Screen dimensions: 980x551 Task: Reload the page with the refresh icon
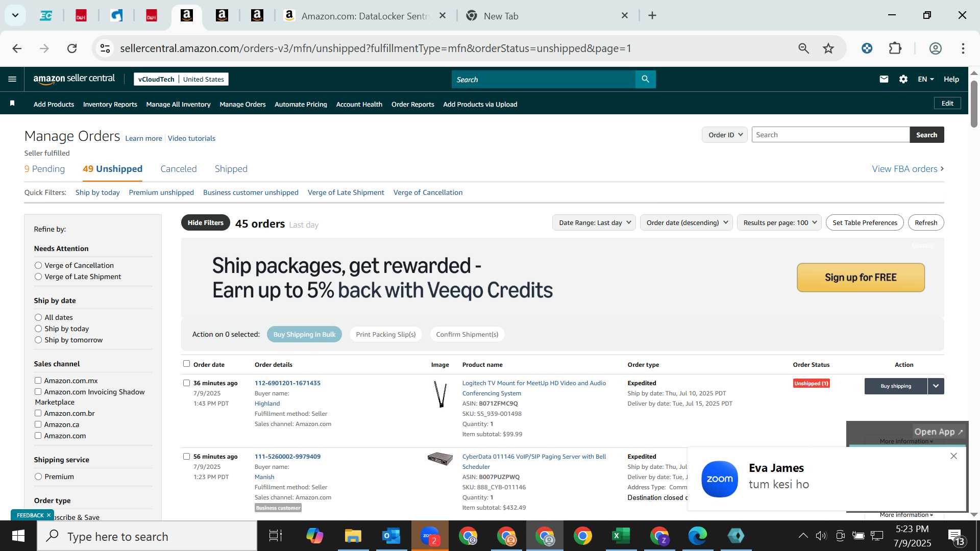click(x=72, y=48)
